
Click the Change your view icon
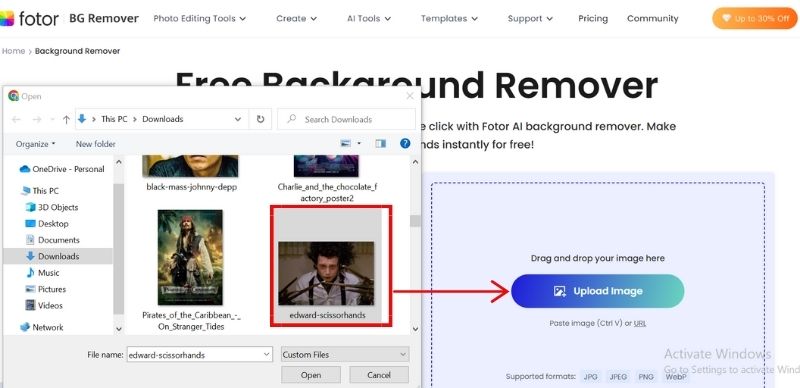point(345,144)
